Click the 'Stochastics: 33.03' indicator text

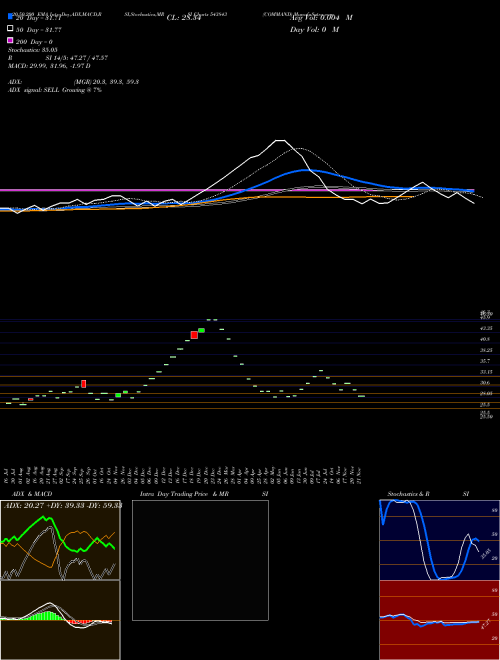[32, 50]
